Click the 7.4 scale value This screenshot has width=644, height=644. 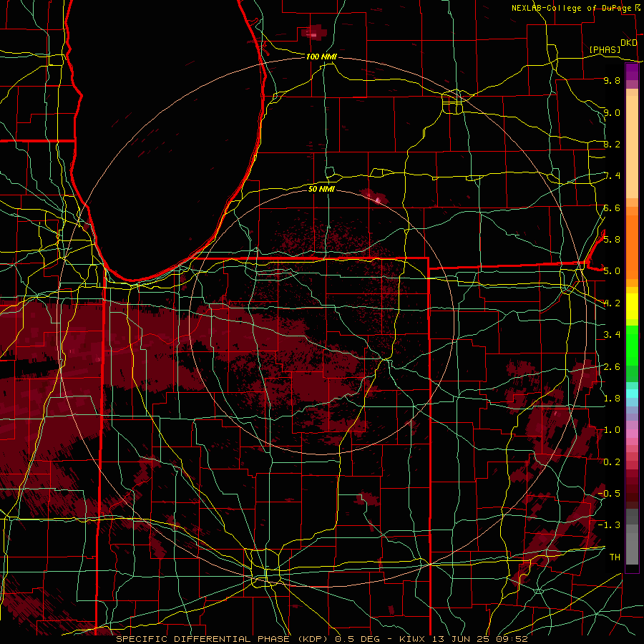click(612, 176)
